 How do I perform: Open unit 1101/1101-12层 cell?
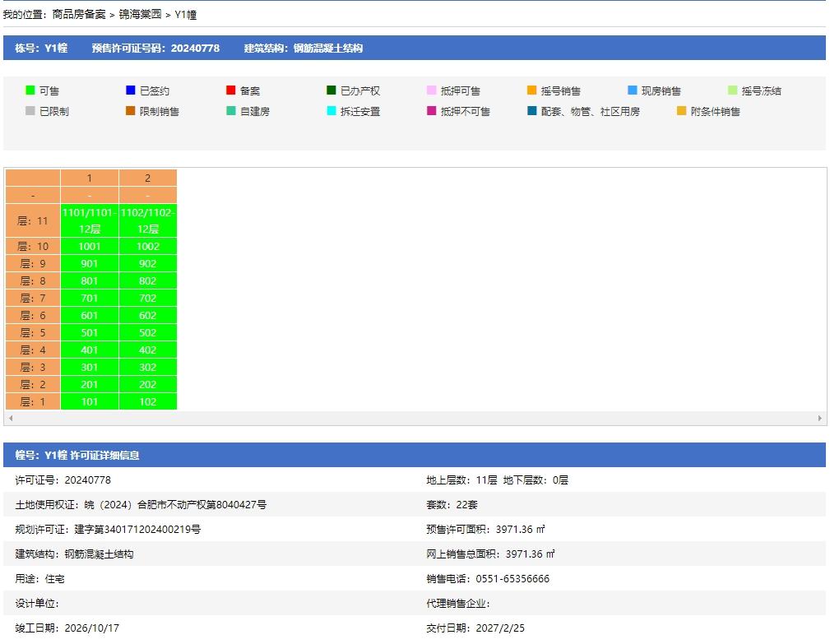click(x=90, y=220)
